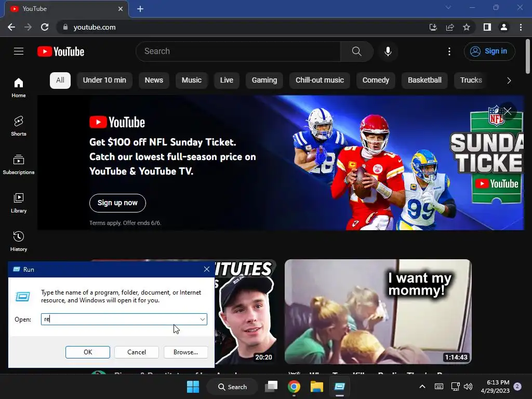Select the Comedy chip

pyautogui.click(x=376, y=81)
